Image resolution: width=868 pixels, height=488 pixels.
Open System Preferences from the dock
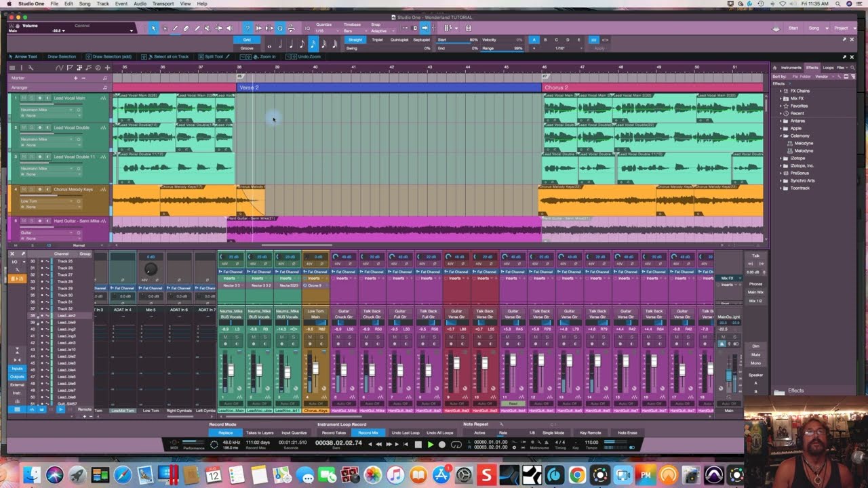(464, 475)
